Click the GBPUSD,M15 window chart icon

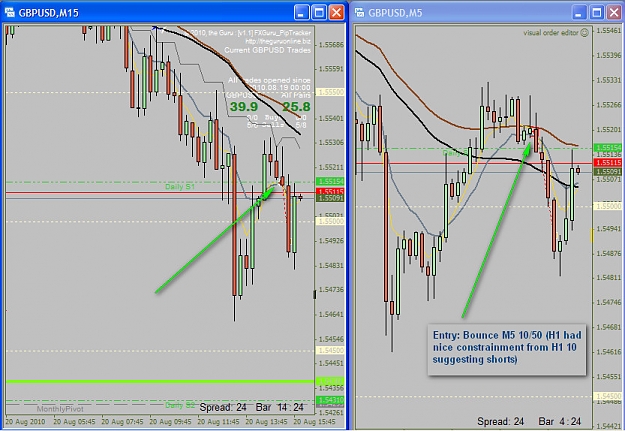click(10, 12)
